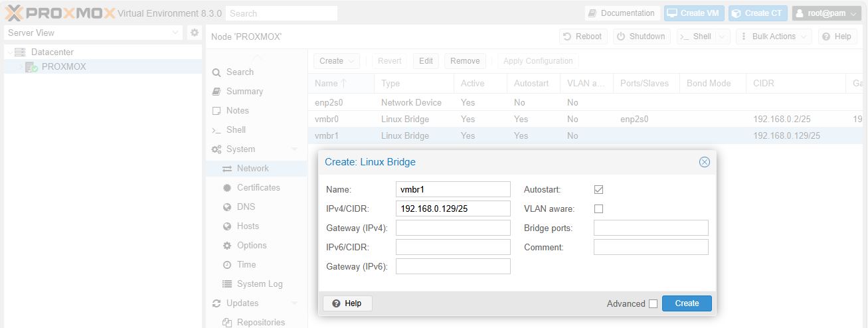Viewport: 868px width, 328px height.
Task: Open root@pam user menu
Action: 826,13
